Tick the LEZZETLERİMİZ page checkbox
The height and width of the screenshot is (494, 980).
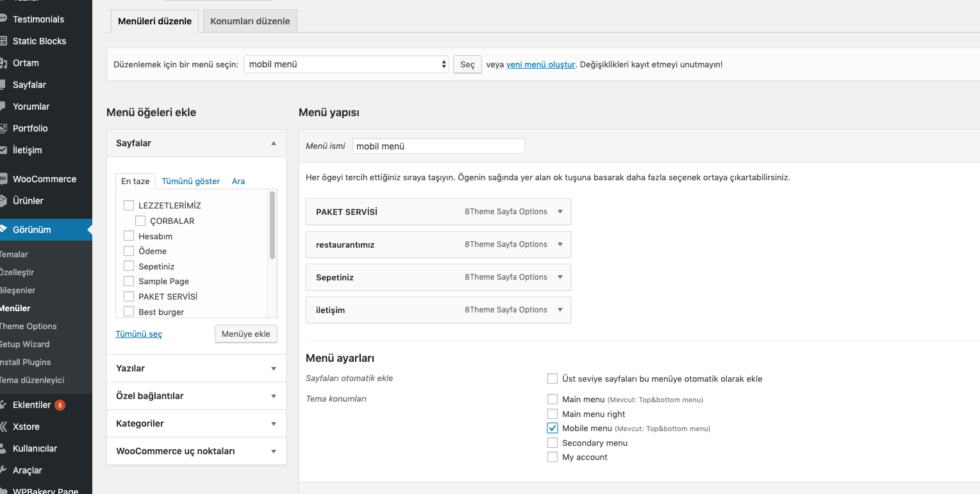click(x=129, y=205)
